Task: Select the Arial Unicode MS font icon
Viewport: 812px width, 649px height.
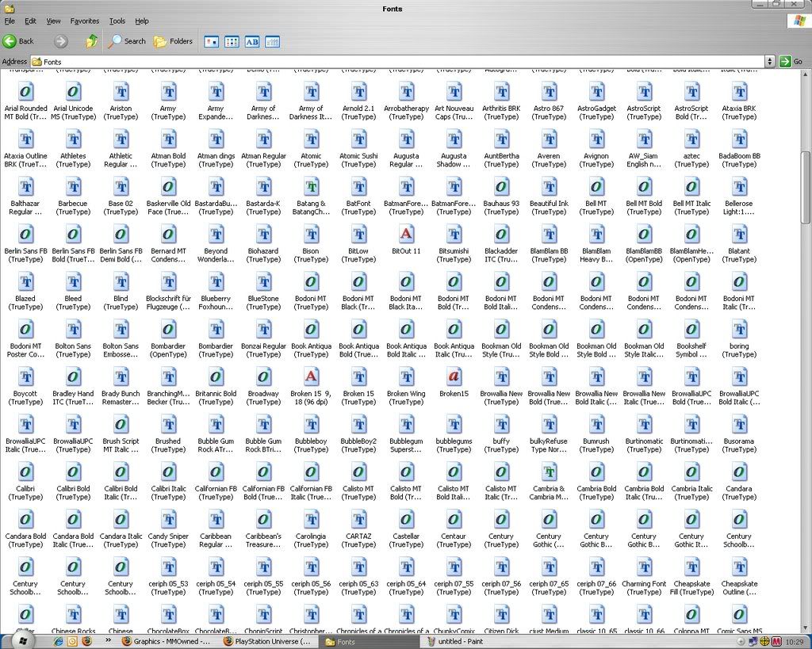Action: click(73, 92)
